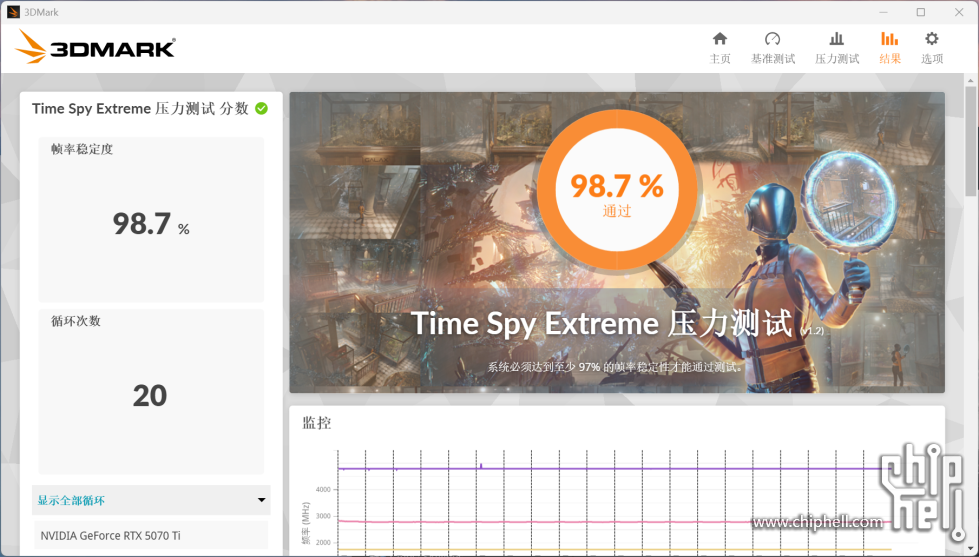Screen dimensions: 979x557
Task: Expand the 显示全部循环 dropdown
Action: pyautogui.click(x=151, y=500)
